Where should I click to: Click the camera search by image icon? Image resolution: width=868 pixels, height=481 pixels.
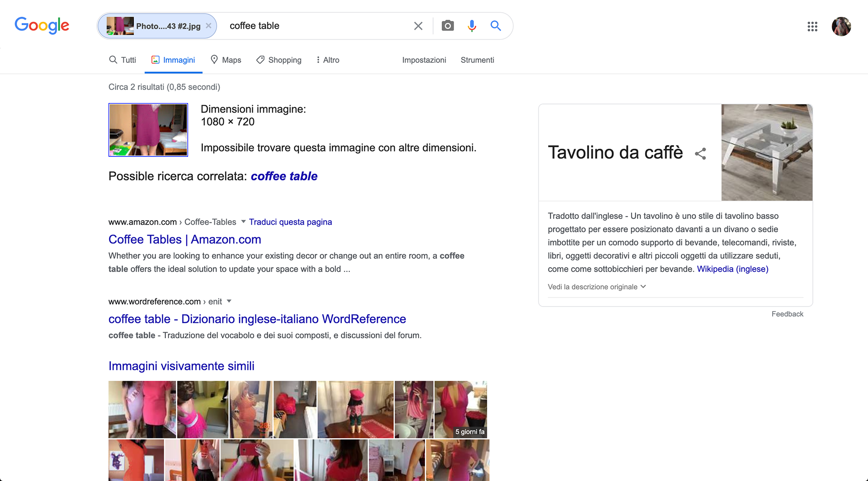448,26
